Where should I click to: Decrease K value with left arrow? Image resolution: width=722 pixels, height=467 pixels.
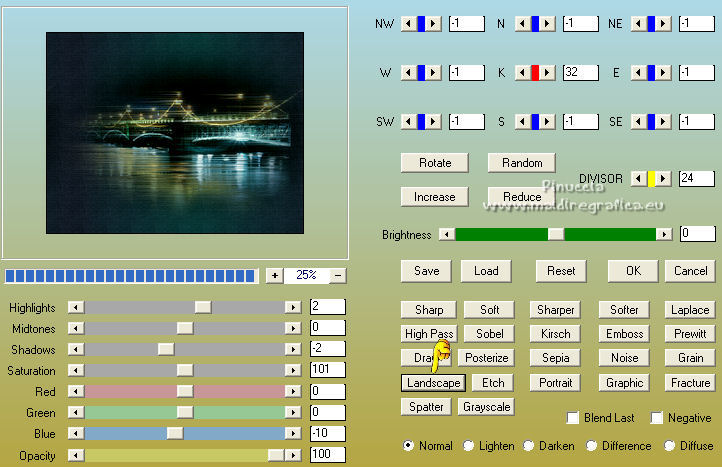[522, 73]
